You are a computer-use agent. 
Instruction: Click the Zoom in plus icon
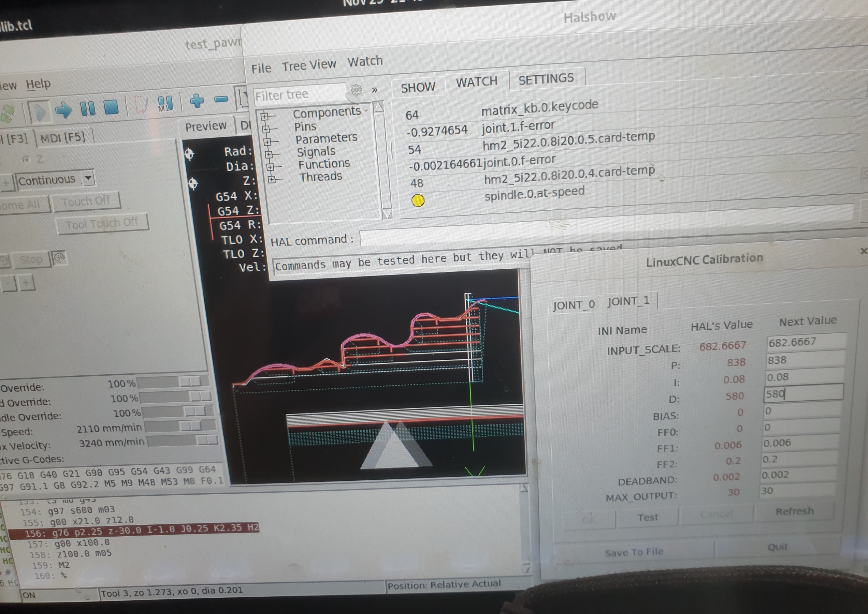(197, 101)
